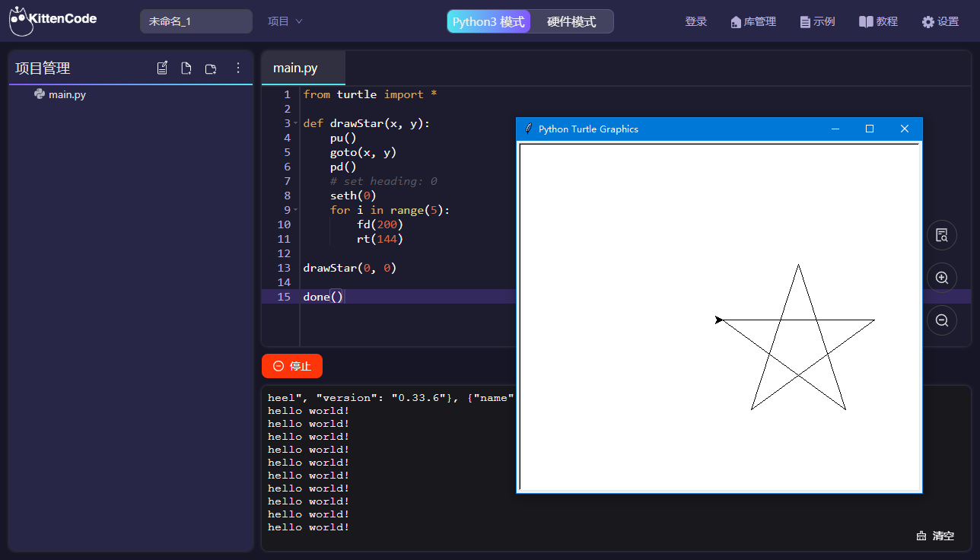The image size is (980, 560).
Task: Clear the console with 清空
Action: coord(935,536)
